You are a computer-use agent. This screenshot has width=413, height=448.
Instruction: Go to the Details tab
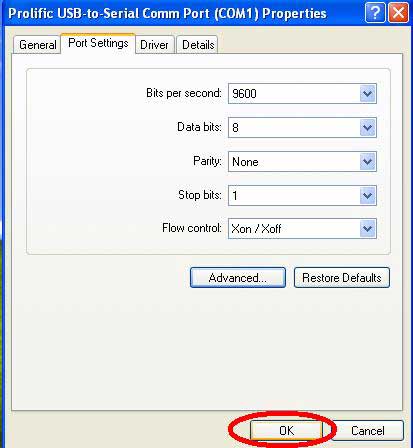pos(197,45)
